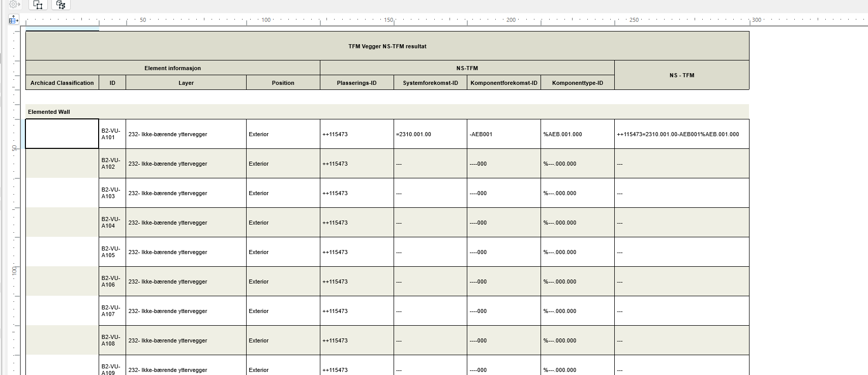This screenshot has width=868, height=375.
Task: Click Select in 3D view icon
Action: point(61,5)
